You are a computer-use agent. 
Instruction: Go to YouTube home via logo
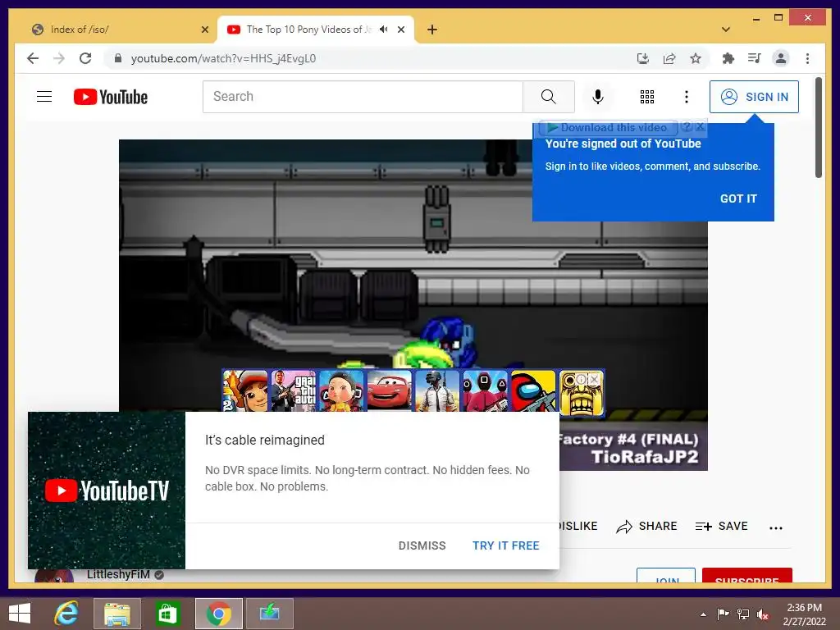[x=111, y=97]
